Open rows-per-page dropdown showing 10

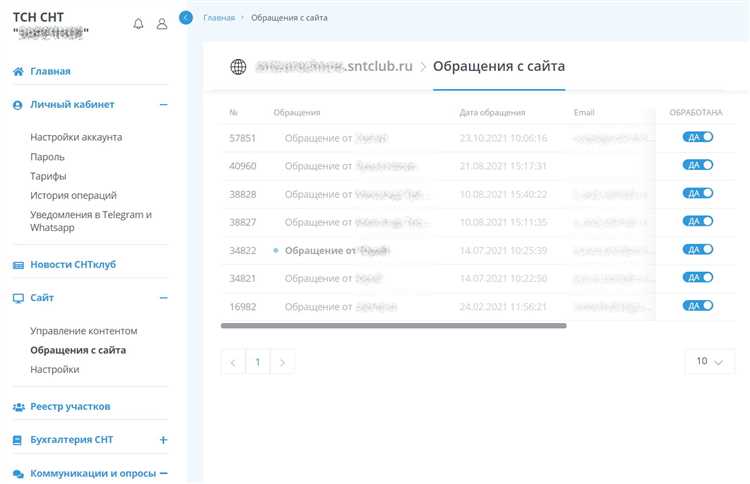[x=710, y=362]
